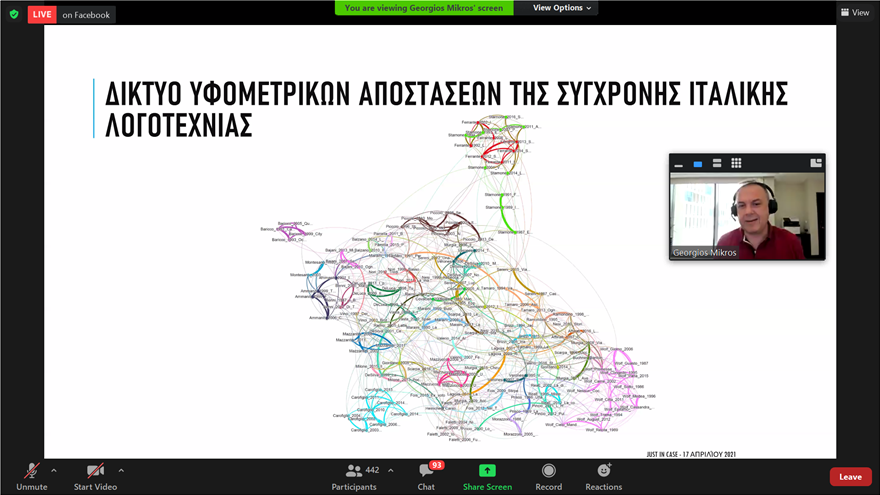The height and width of the screenshot is (495, 880).
Task: Open the Chat panel
Action: pos(426,476)
